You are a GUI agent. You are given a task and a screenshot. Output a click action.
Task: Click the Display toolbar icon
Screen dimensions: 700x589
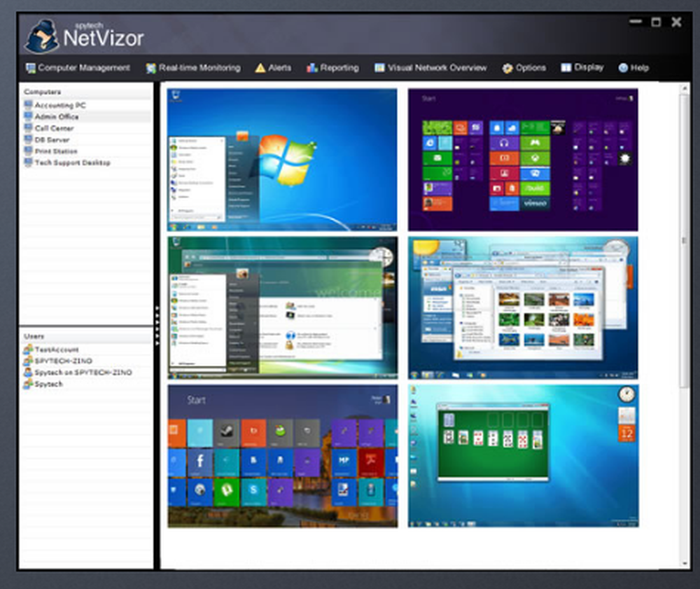click(566, 67)
